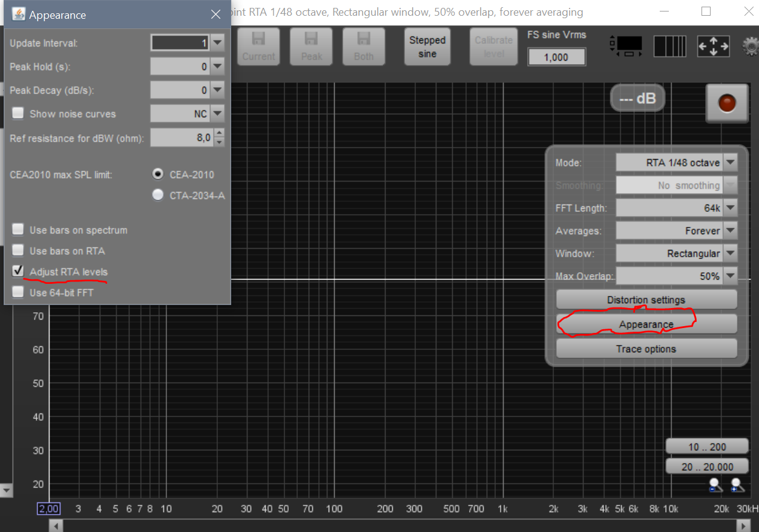Select the CEA-2010 radio button

click(158, 174)
